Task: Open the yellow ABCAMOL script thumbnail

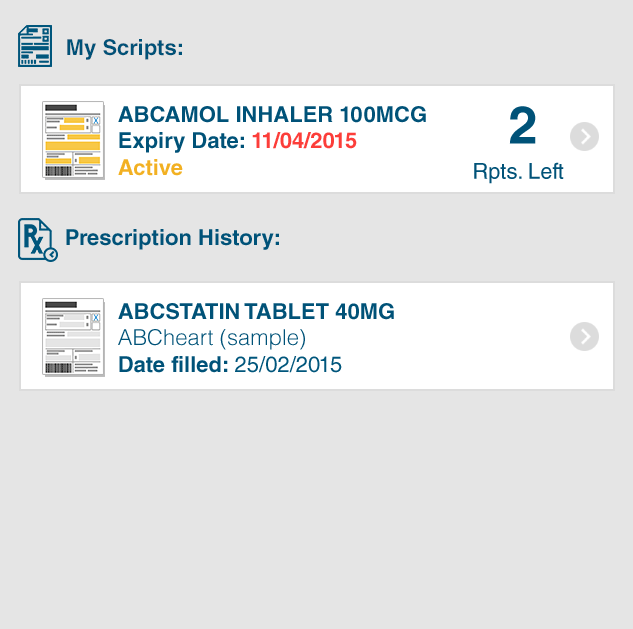Action: [x=73, y=140]
